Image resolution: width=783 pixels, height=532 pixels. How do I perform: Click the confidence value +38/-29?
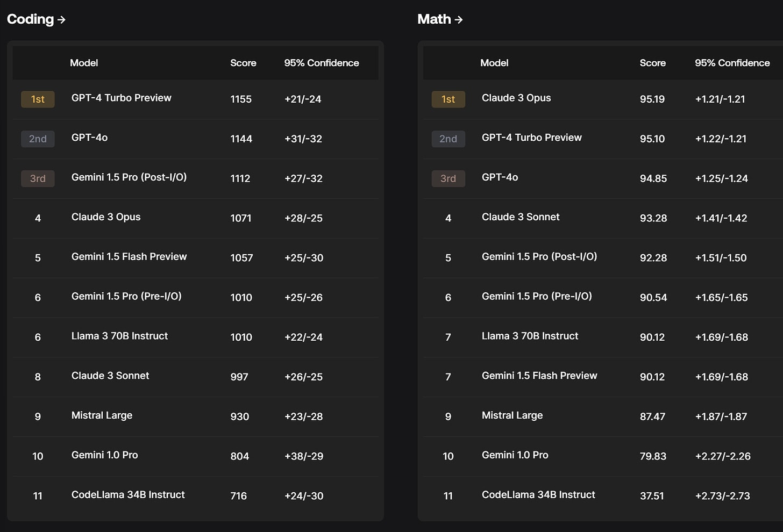[x=304, y=457]
